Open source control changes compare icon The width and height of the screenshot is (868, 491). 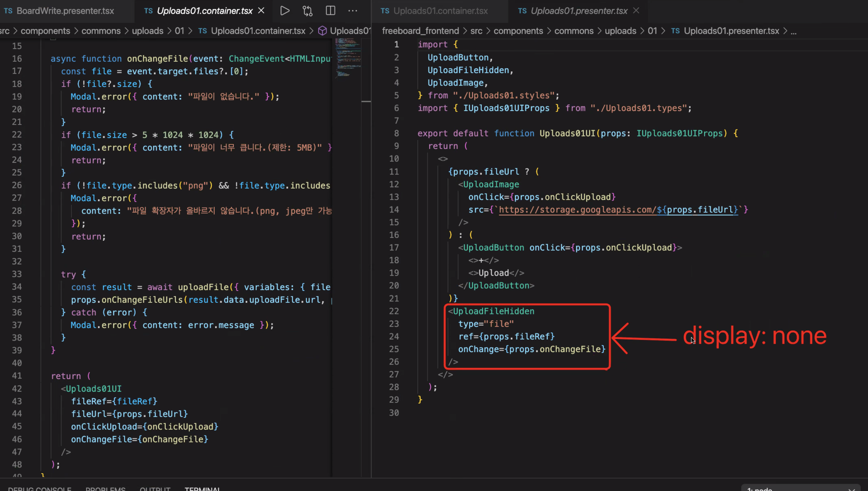[x=307, y=11]
